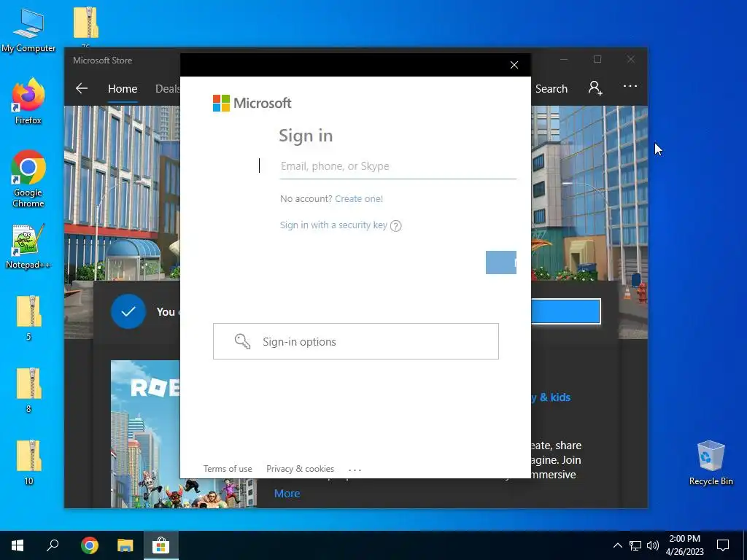Open the volume tray icon
Viewport: 747px width, 560px height.
(x=653, y=545)
